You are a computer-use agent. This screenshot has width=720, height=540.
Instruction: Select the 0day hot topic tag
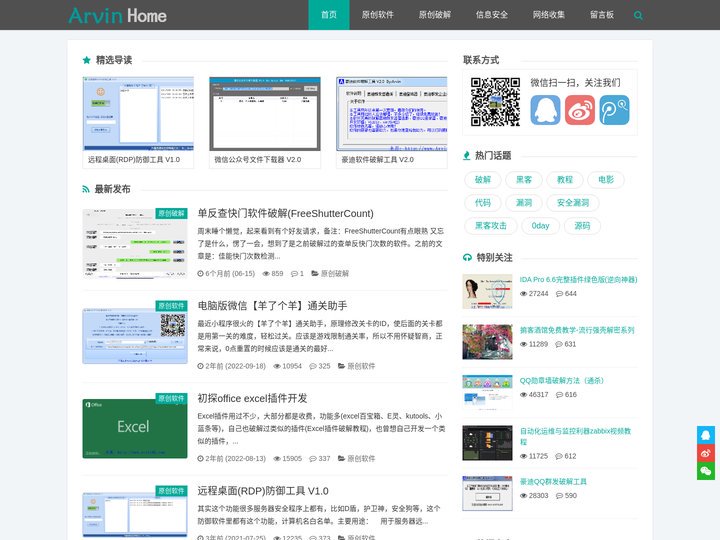[x=540, y=225]
